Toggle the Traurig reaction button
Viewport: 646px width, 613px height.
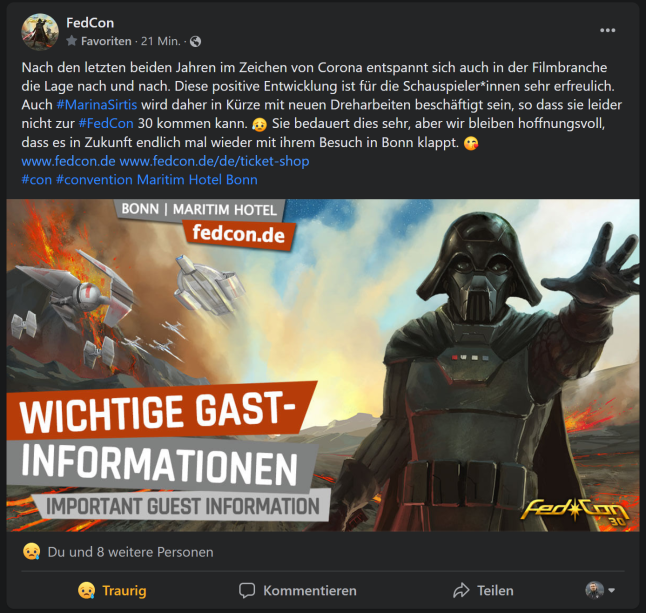coord(112,590)
